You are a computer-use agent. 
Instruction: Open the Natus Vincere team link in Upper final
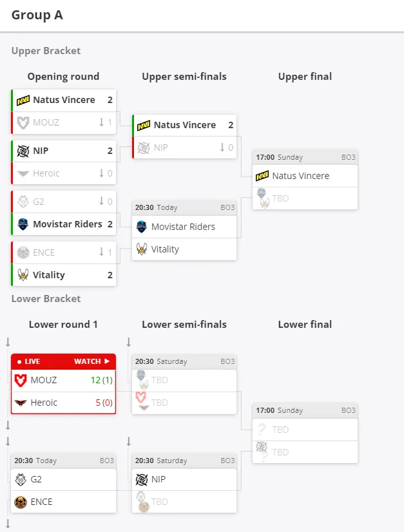(300, 176)
